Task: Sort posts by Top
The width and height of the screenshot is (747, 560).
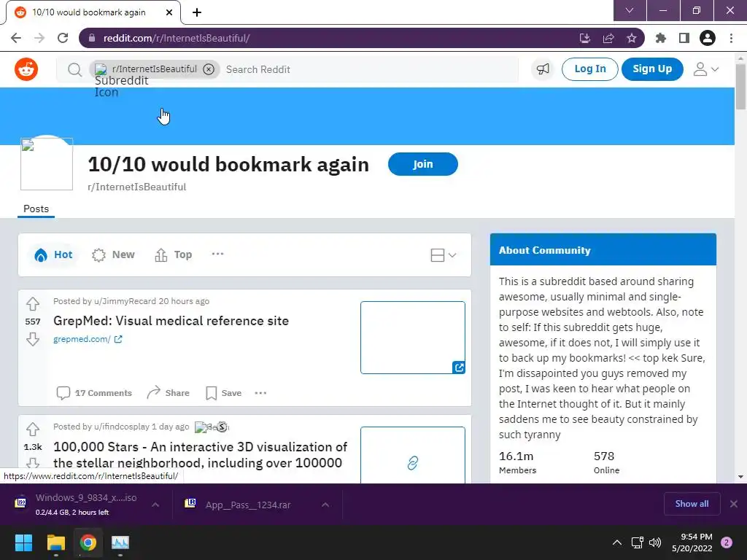Action: pyautogui.click(x=174, y=254)
